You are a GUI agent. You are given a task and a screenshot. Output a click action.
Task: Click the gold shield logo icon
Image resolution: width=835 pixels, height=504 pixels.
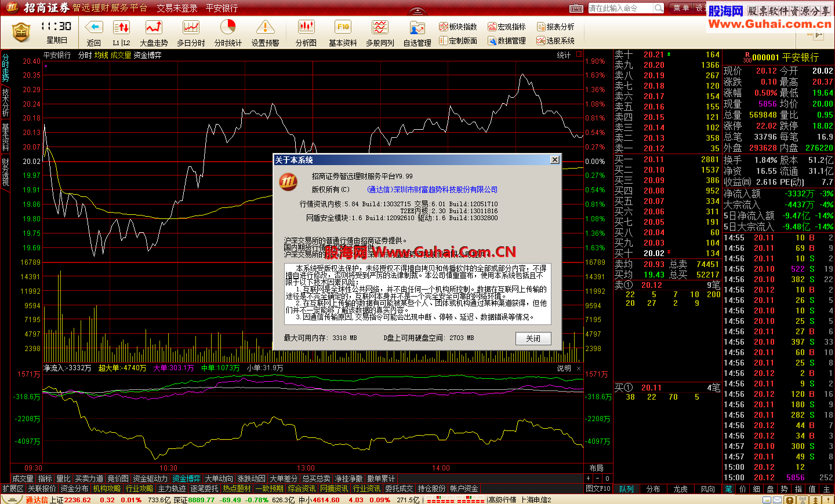(x=21, y=32)
